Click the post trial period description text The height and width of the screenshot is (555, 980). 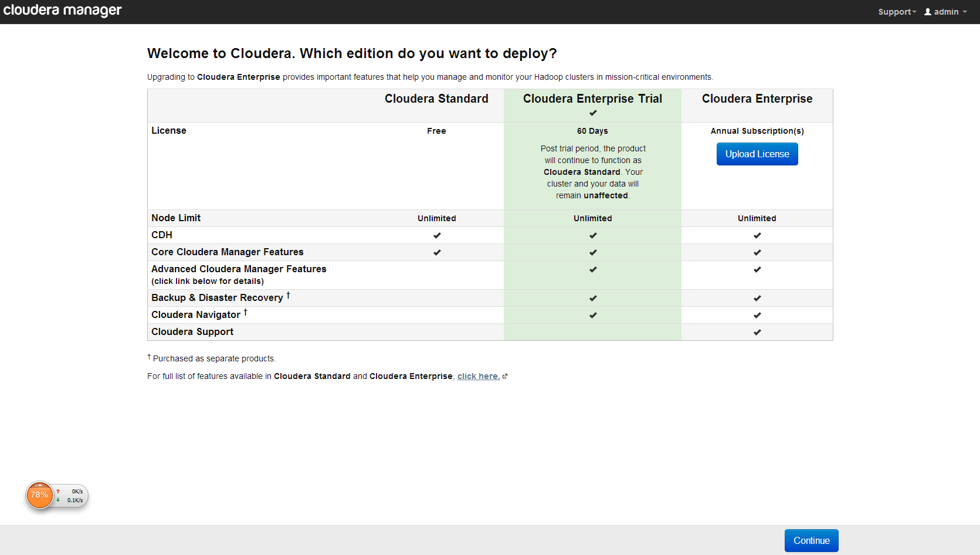coord(593,172)
